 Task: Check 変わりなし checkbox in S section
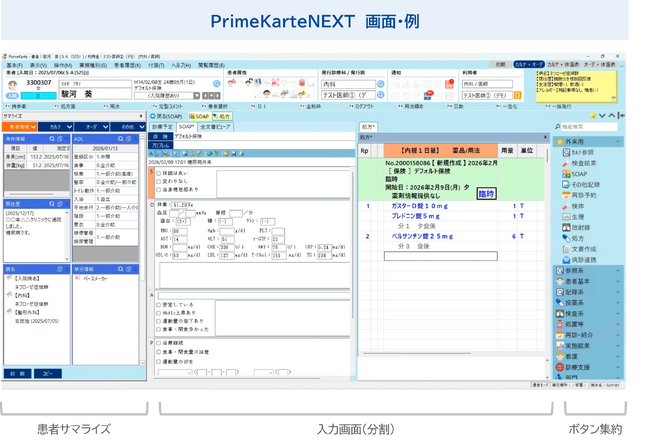pyautogui.click(x=158, y=181)
